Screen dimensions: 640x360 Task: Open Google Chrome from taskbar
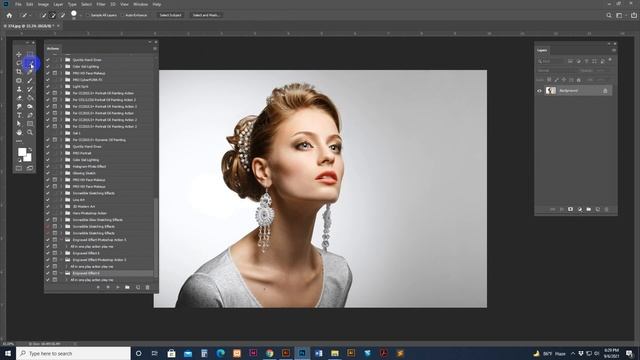pyautogui.click(x=269, y=353)
